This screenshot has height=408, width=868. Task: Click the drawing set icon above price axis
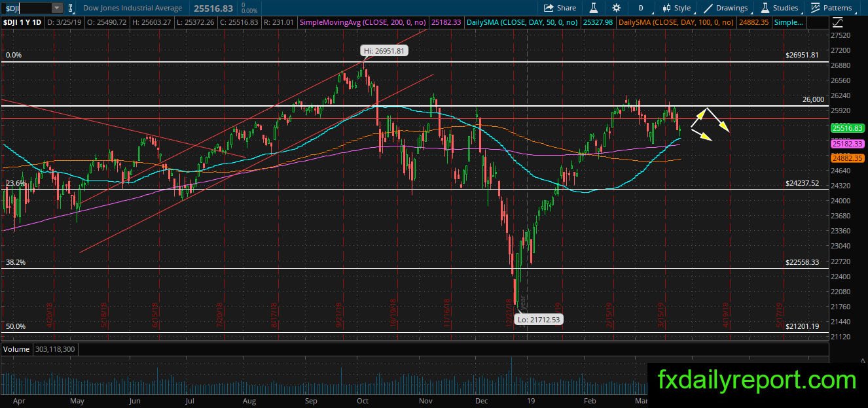coord(839,22)
